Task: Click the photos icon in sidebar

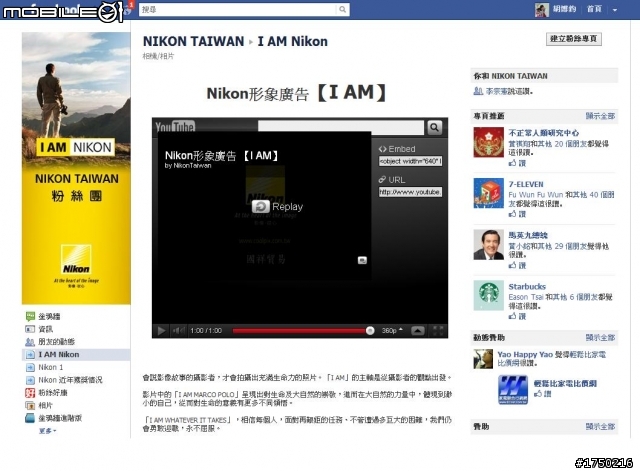Action: tap(30, 405)
